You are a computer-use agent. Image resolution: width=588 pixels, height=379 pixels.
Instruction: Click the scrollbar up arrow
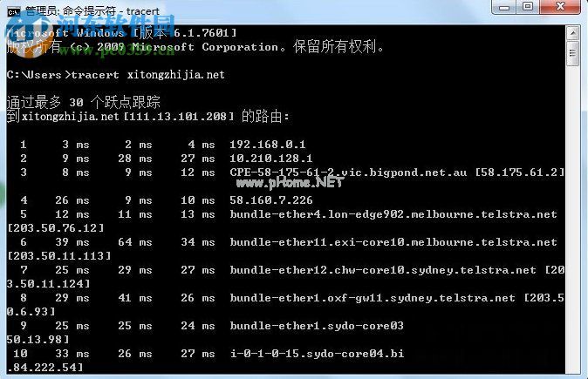(572, 33)
